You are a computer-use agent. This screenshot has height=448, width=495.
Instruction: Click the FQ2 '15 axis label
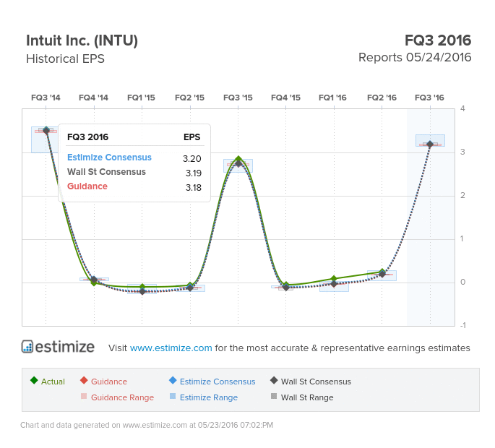pyautogui.click(x=190, y=98)
